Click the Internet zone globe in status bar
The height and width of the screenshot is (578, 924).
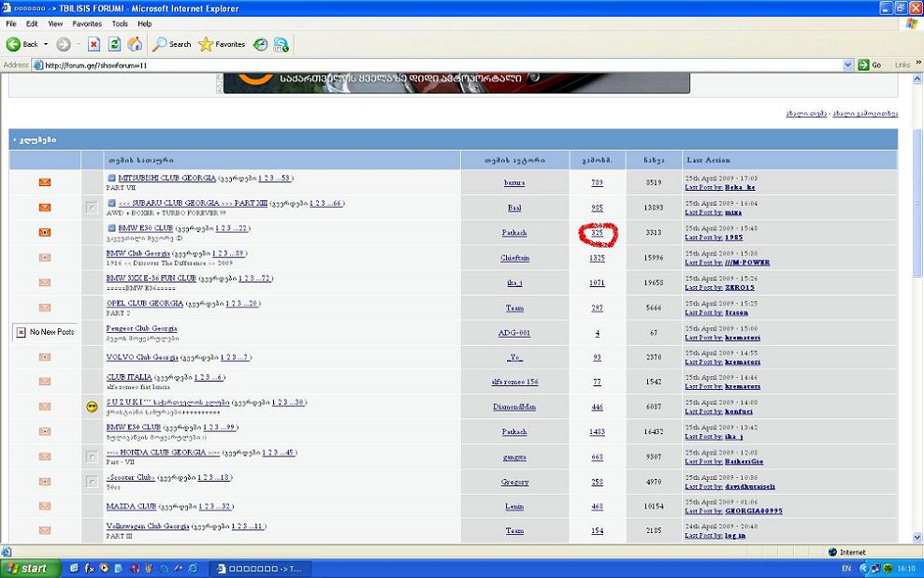pyautogui.click(x=832, y=552)
